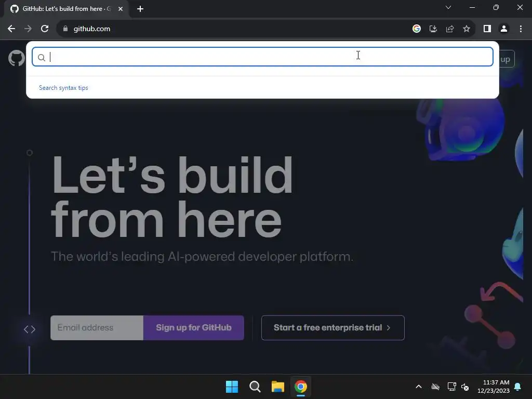Focus the GitHub search input field
Image resolution: width=532 pixels, height=399 pixels.
click(x=262, y=57)
